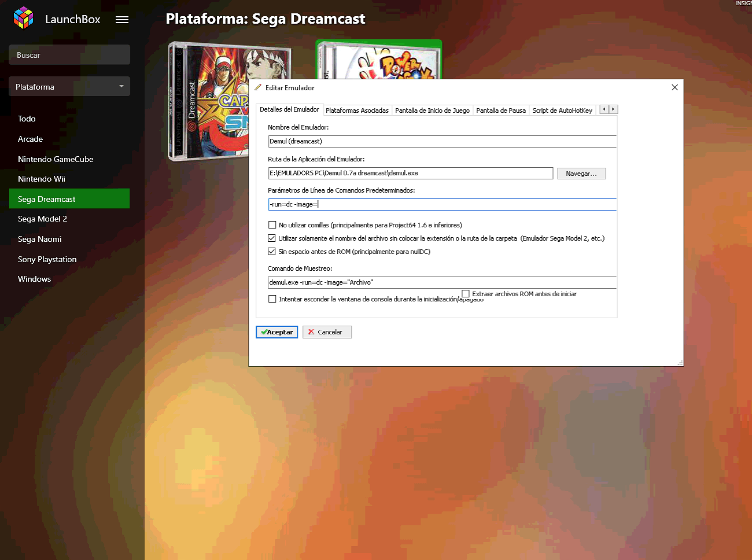
Task: Click the pencil icon in the Editar Emulador title
Action: pos(258,87)
